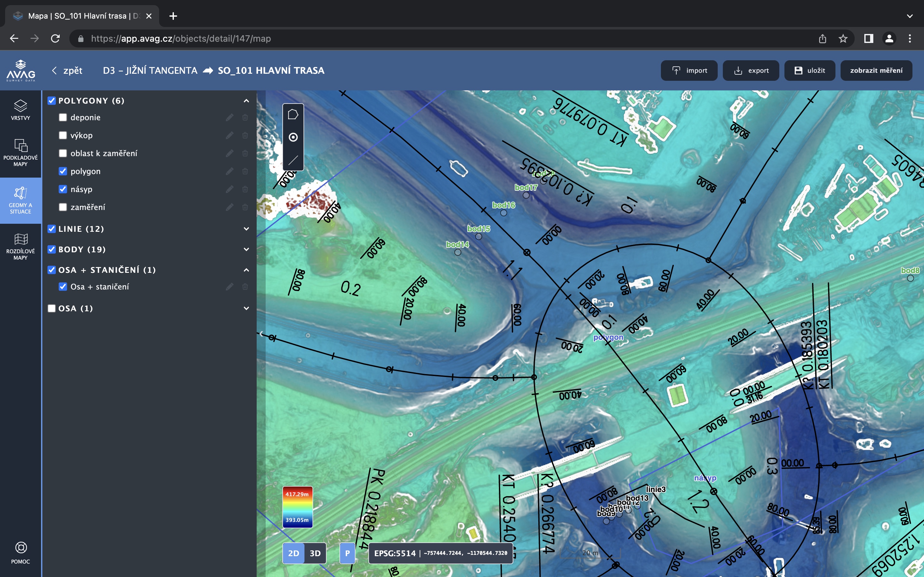Enable the deponie polygon checkbox
The width and height of the screenshot is (924, 577).
(x=63, y=118)
